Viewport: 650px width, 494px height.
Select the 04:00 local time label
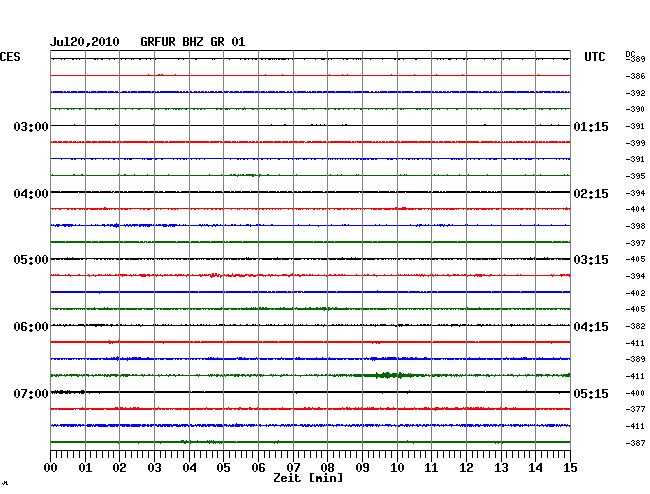(x=31, y=194)
